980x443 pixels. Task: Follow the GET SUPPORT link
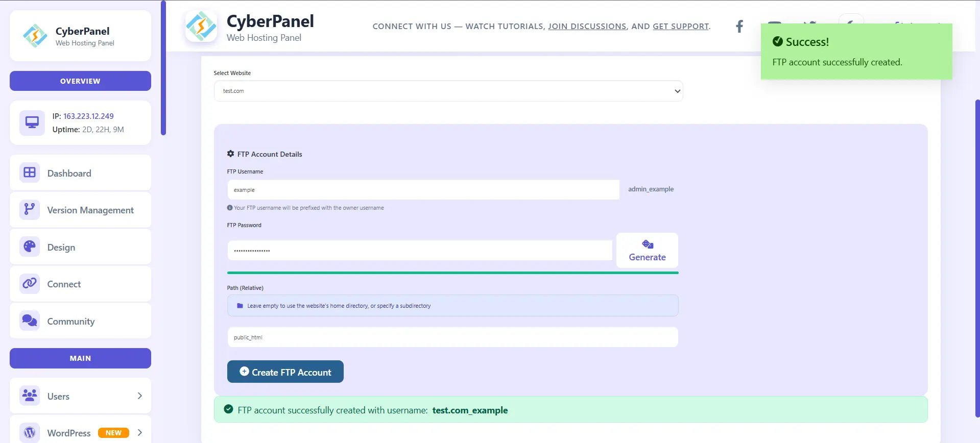tap(681, 27)
